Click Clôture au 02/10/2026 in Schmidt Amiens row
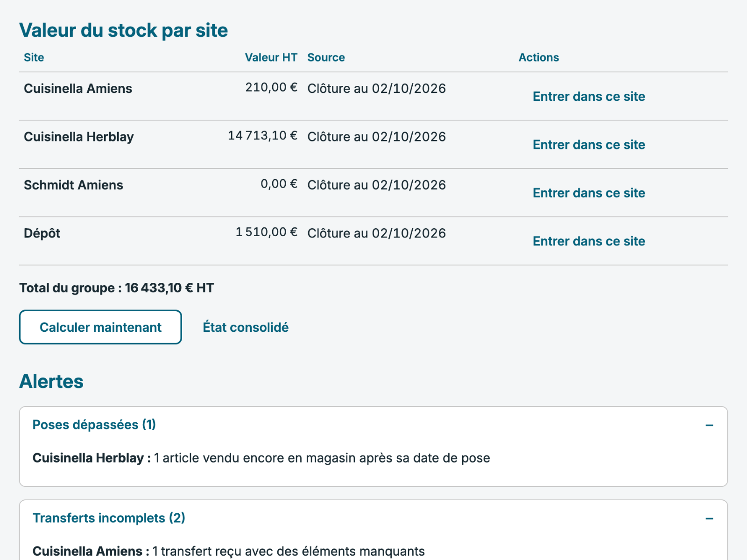This screenshot has height=560, width=747. point(377,185)
